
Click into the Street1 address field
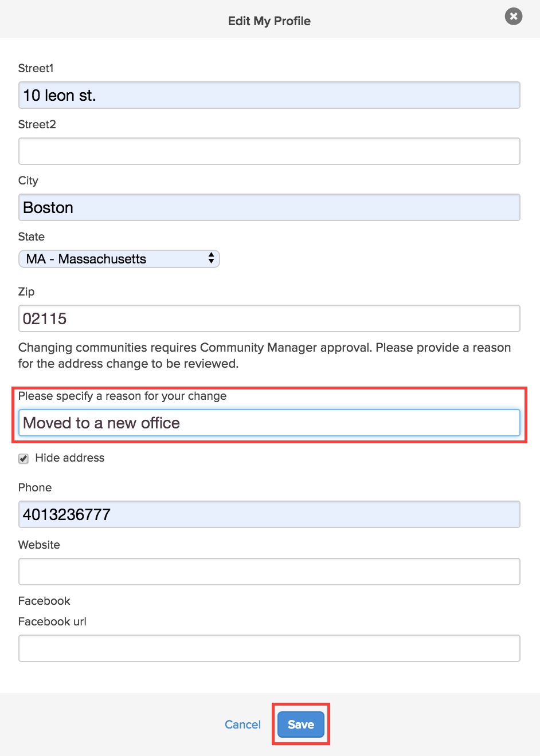[269, 95]
